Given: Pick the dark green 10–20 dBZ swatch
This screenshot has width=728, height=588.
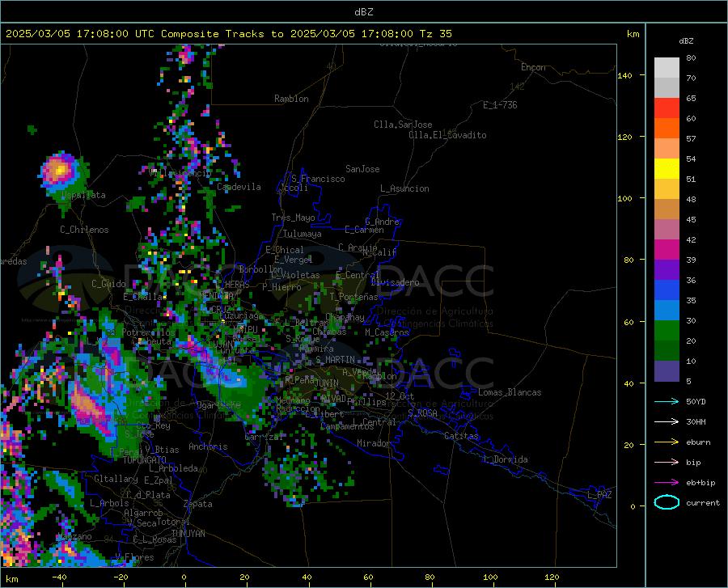Looking at the screenshot, I should (x=667, y=351).
